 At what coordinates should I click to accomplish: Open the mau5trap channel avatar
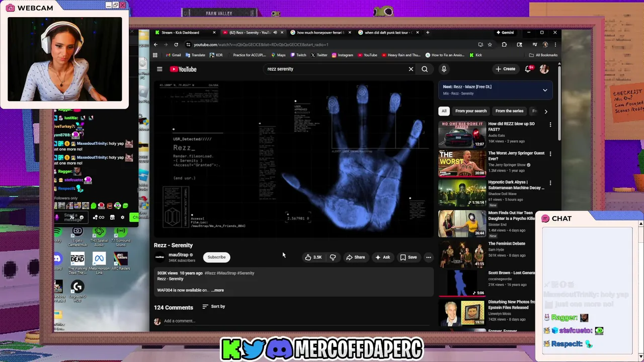[x=159, y=257]
